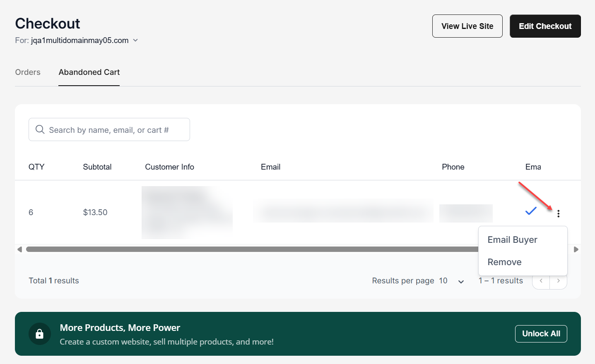Click the Unlock All button

[x=541, y=334]
